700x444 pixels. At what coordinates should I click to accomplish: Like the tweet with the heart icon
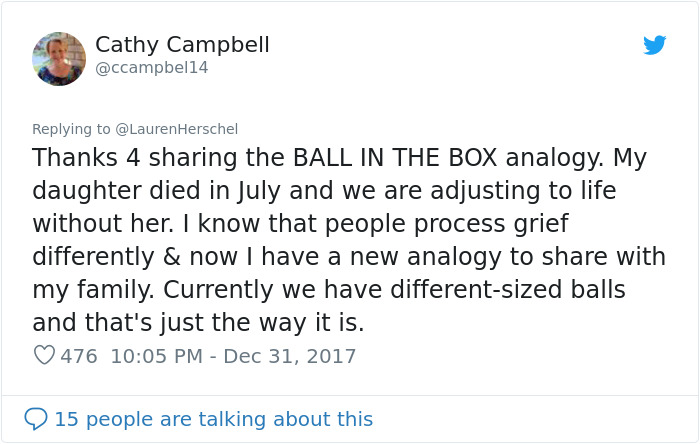(x=44, y=355)
